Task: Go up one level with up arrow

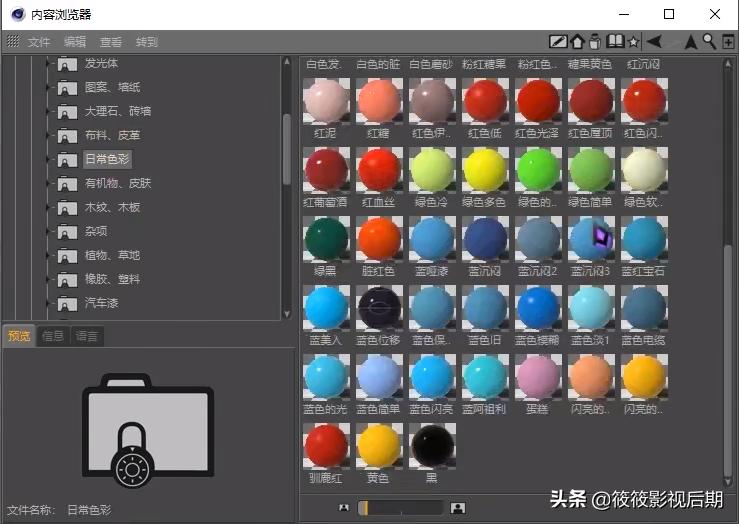Action: pyautogui.click(x=691, y=41)
